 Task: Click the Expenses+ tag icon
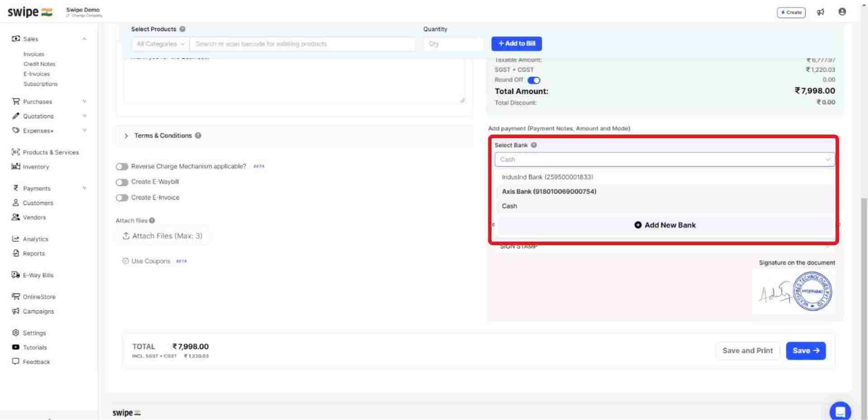tap(16, 131)
